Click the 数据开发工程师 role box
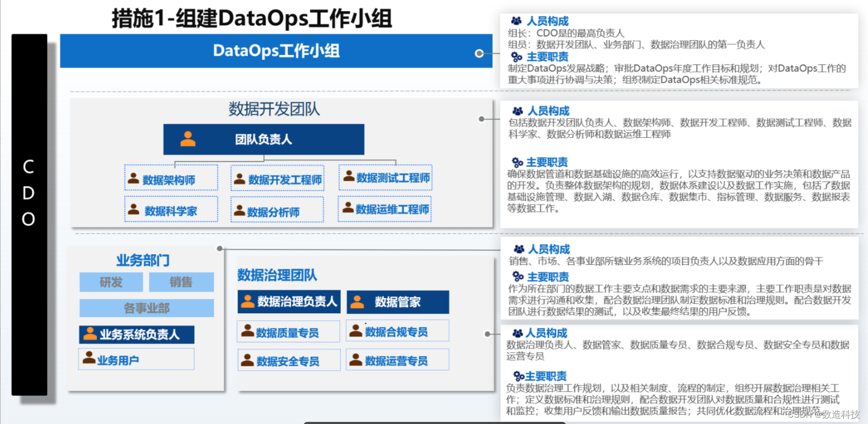868x424 pixels. [x=278, y=179]
